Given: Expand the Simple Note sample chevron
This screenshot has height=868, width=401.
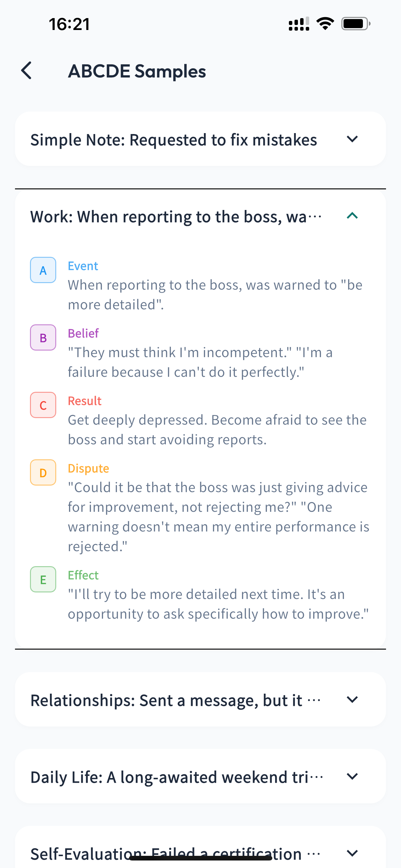Looking at the screenshot, I should point(352,139).
